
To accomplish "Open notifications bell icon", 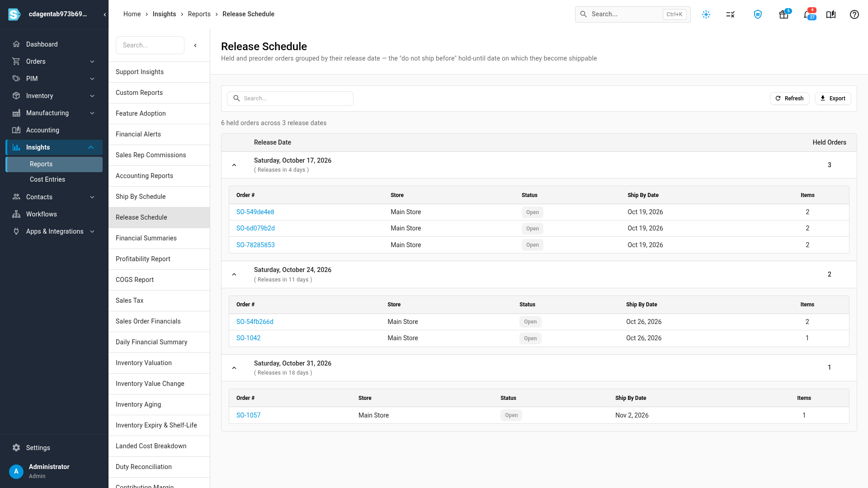I will point(808,14).
